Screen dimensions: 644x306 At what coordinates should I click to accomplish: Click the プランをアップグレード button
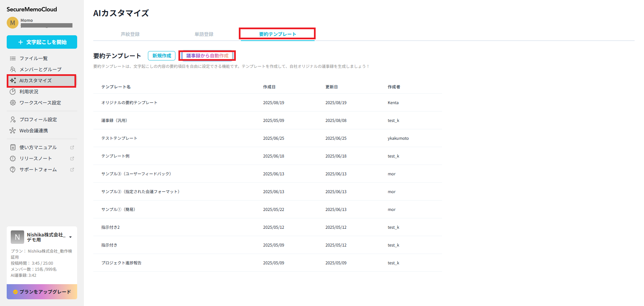42,292
